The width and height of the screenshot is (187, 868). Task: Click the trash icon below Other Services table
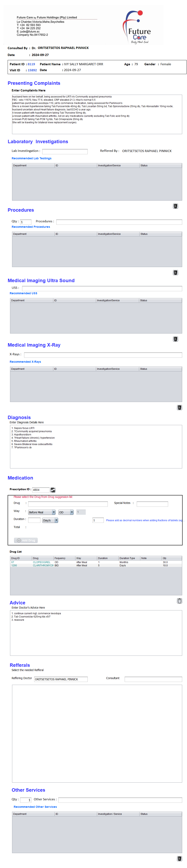pos(179,858)
